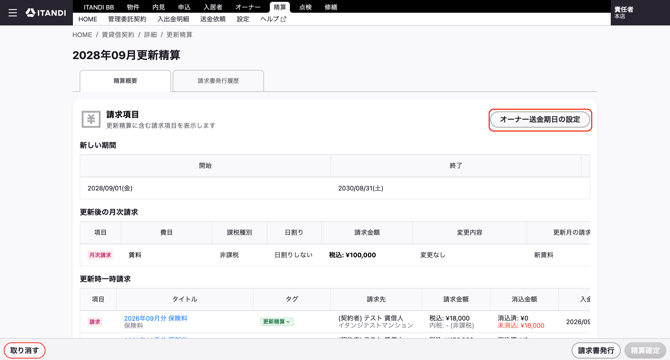The height and width of the screenshot is (360, 670).
Task: Open the 入居者 menu
Action: coord(213,7)
